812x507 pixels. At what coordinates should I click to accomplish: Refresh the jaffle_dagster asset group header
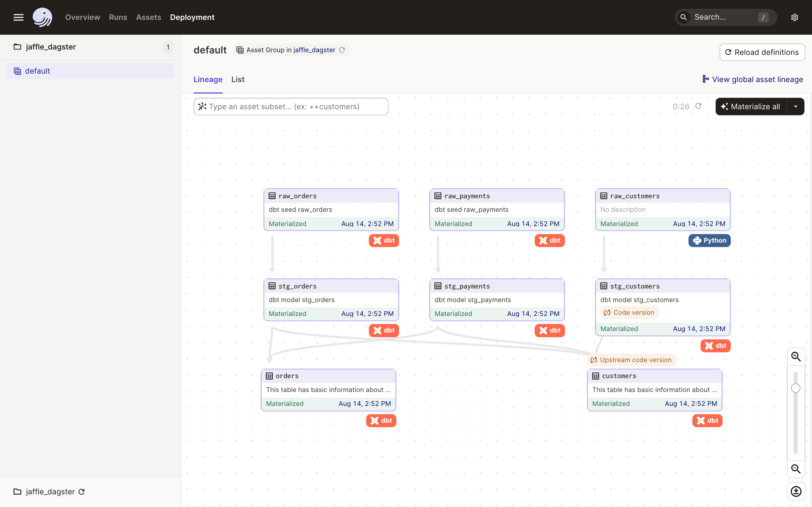point(342,50)
